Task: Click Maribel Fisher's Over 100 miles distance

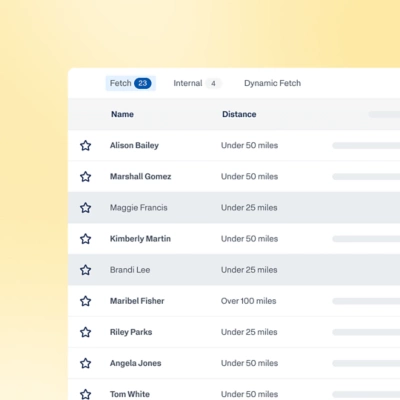Action: [x=249, y=301]
